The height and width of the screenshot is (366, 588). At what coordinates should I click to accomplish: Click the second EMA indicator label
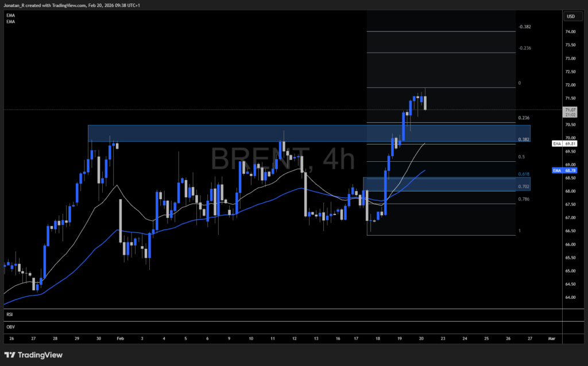10,22
